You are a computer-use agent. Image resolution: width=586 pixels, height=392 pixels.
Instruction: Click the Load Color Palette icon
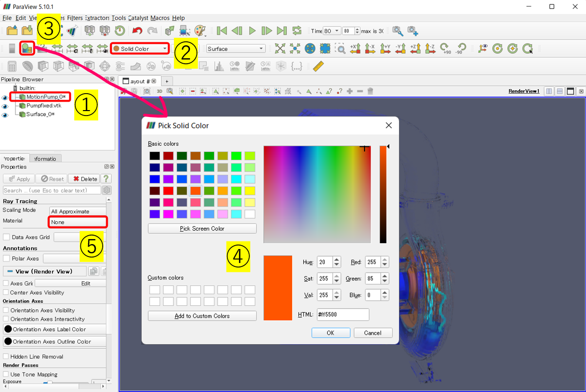(x=200, y=31)
